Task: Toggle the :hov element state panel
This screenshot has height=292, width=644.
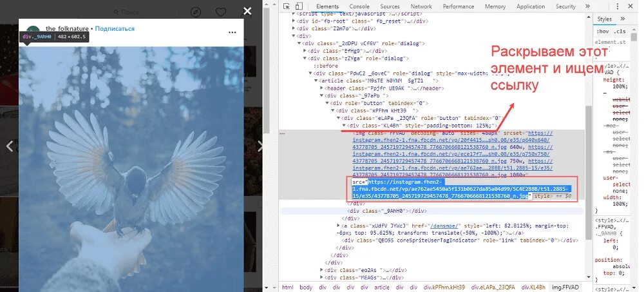Action: click(603, 31)
